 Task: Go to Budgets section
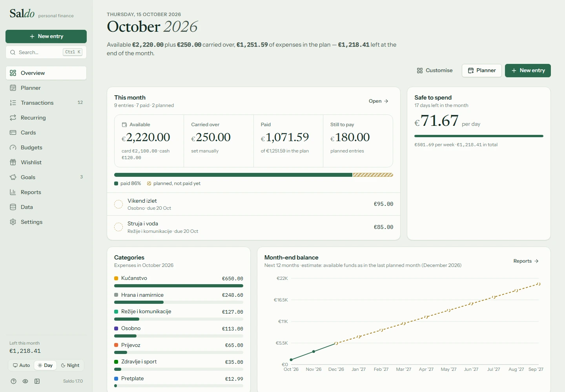pos(46,147)
